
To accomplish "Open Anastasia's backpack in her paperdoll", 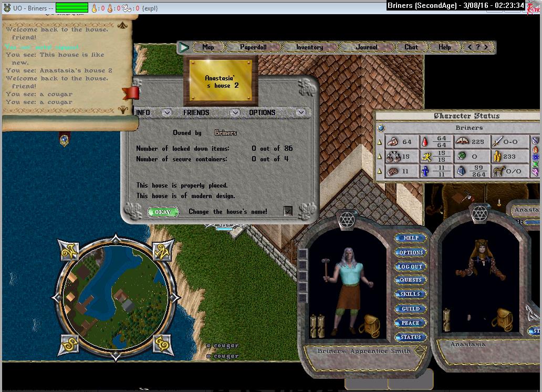I will [x=505, y=319].
